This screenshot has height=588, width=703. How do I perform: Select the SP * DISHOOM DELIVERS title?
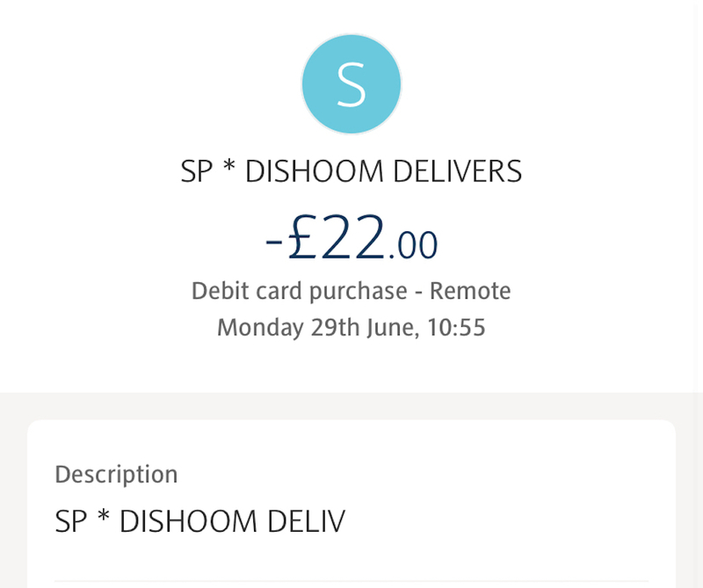click(351, 172)
